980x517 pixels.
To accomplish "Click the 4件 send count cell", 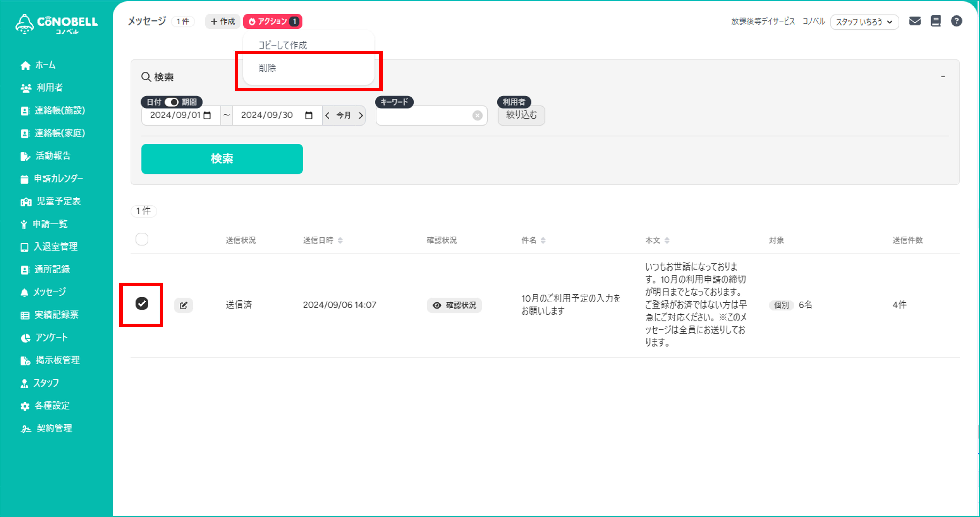I will click(900, 305).
